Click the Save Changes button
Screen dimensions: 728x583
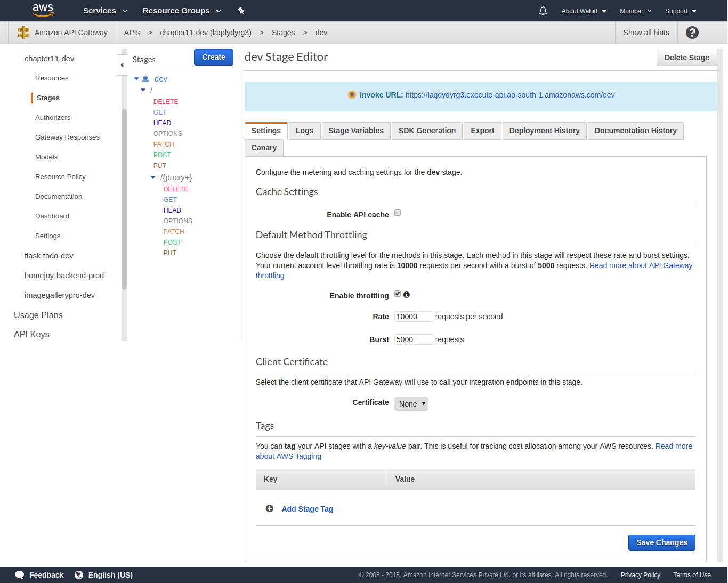click(662, 542)
